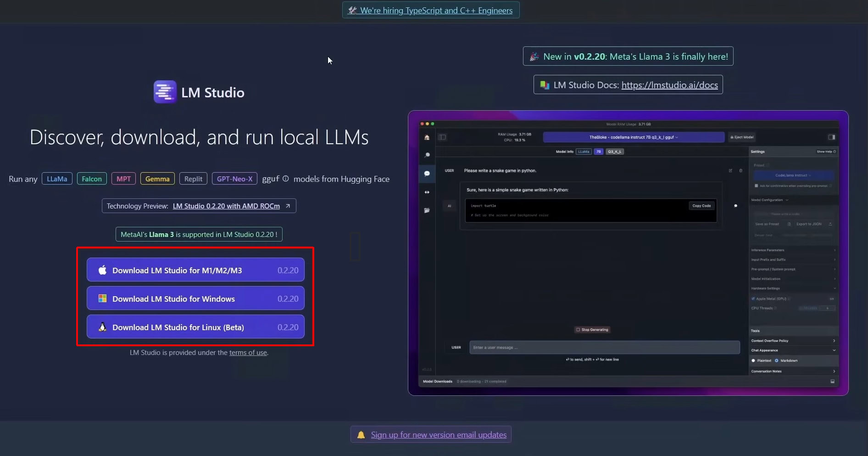
Task: Click the gguf info circle icon
Action: (285, 179)
